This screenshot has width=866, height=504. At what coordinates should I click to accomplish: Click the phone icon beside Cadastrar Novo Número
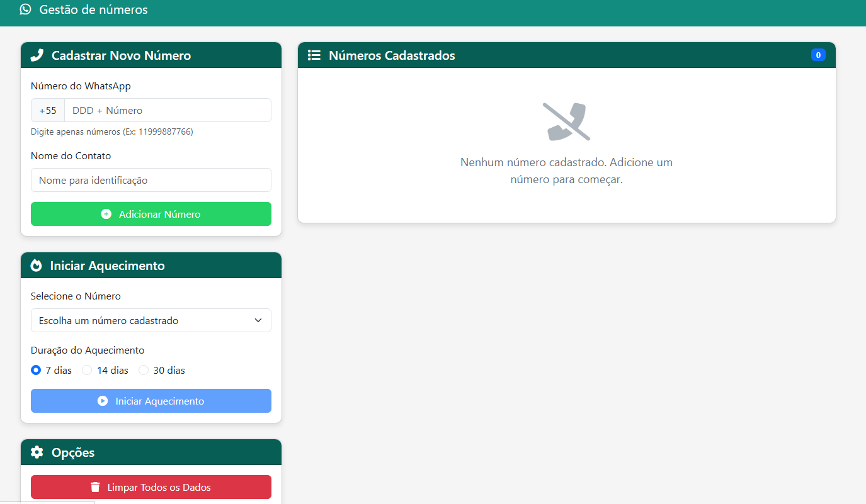click(x=37, y=55)
